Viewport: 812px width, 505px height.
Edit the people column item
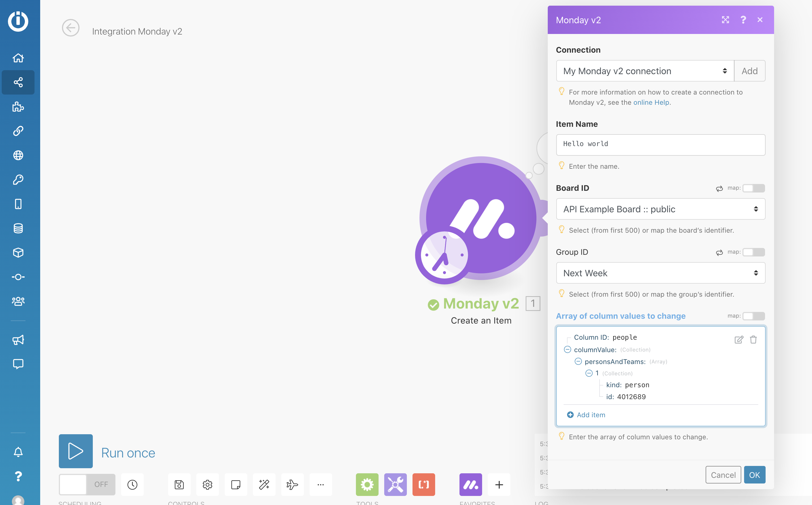739,340
